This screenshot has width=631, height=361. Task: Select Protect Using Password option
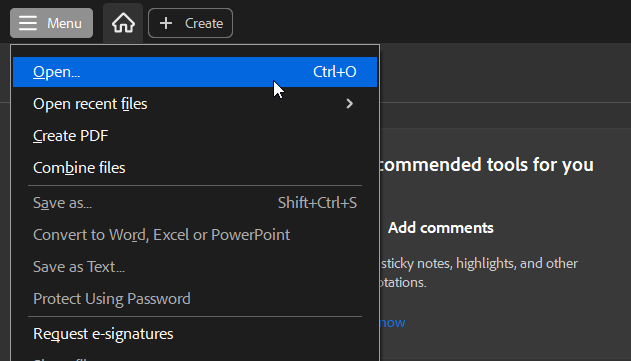pyautogui.click(x=195, y=299)
